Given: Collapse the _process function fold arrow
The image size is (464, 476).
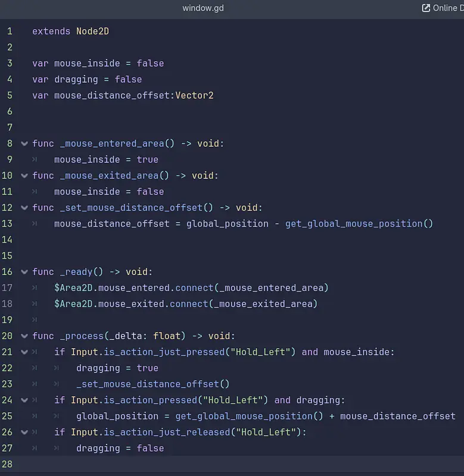Looking at the screenshot, I should (24, 336).
